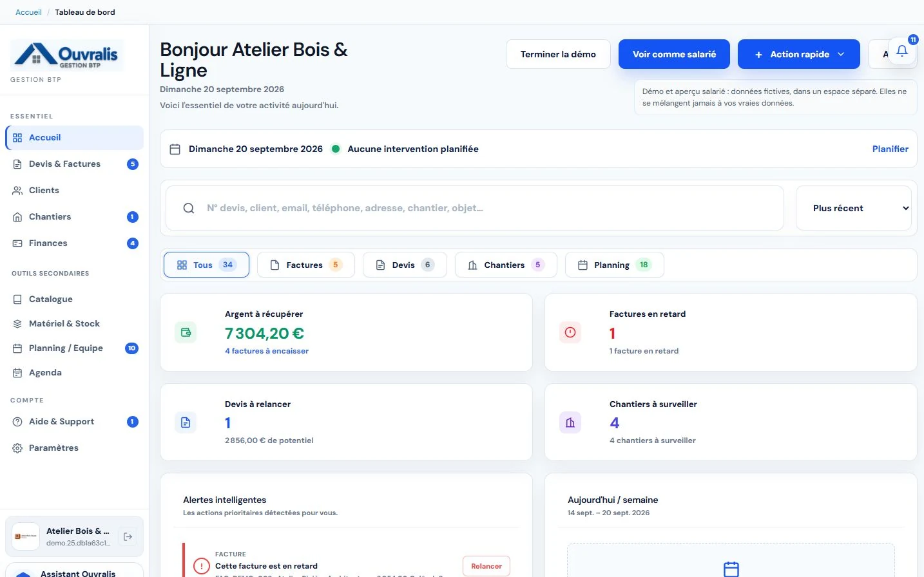Image resolution: width=924 pixels, height=577 pixels.
Task: Click Terminer la démo button
Action: (x=558, y=54)
